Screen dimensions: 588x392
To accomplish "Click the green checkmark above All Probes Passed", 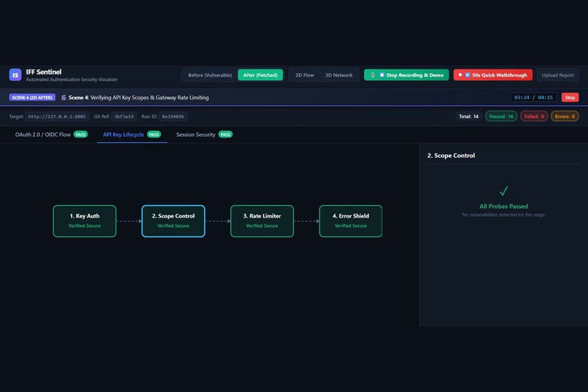I will click(x=503, y=191).
